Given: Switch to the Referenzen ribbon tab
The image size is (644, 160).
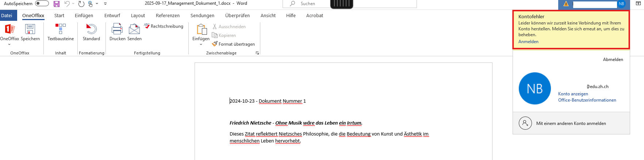Looking at the screenshot, I should [x=168, y=16].
